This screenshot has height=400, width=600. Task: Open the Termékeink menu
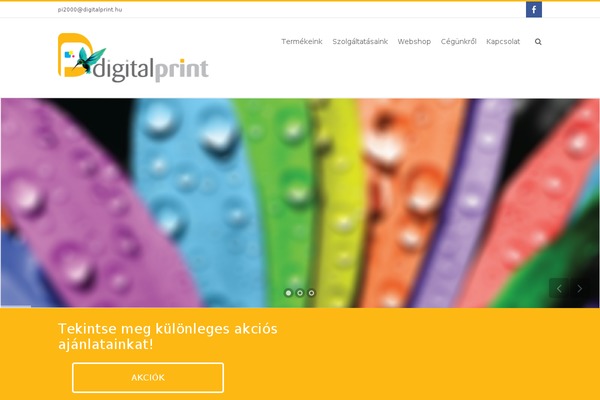tap(302, 41)
